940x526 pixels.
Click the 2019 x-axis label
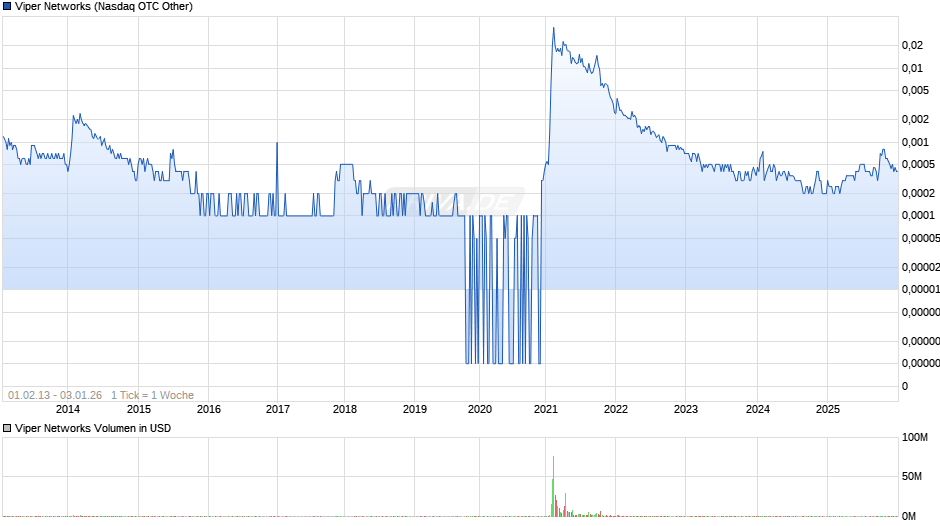click(x=415, y=409)
